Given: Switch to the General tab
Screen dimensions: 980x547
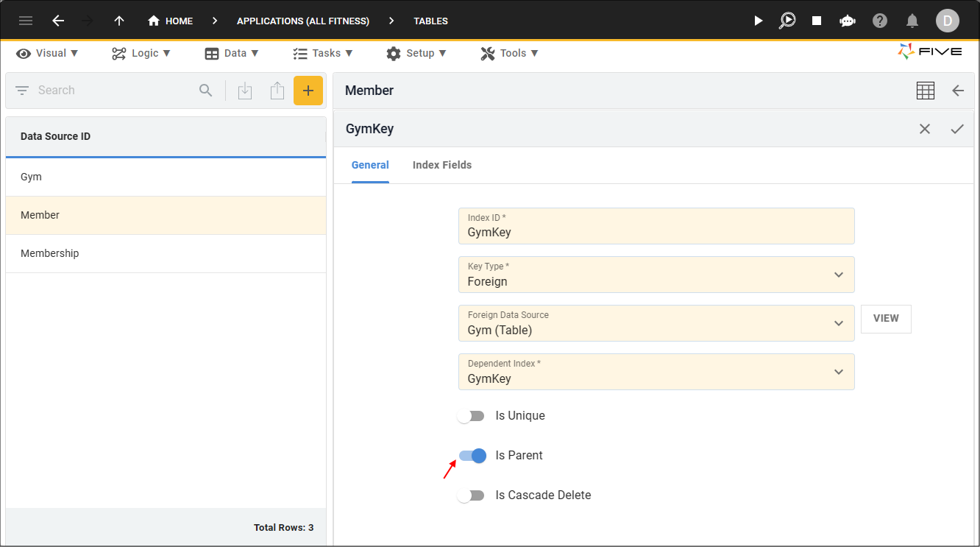Looking at the screenshot, I should pos(370,165).
